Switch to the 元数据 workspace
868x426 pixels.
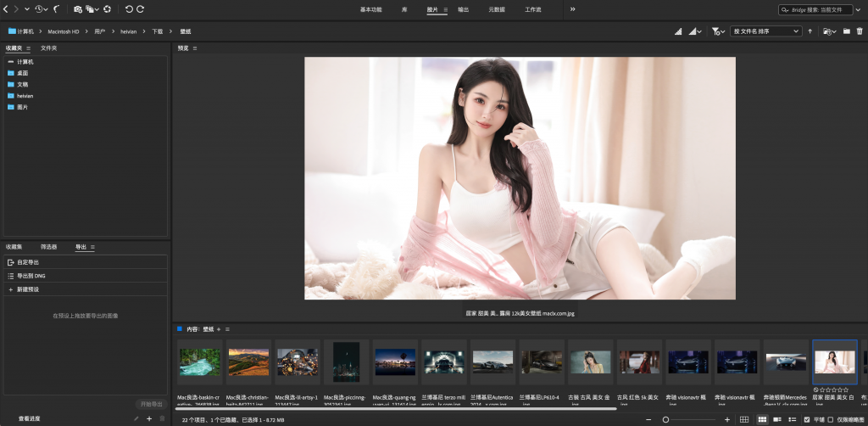point(497,9)
